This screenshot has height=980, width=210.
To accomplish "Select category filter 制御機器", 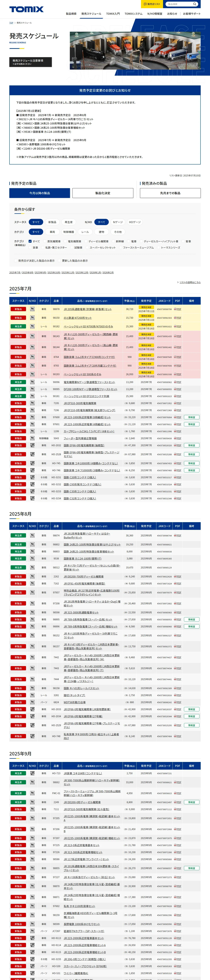I will 69,232.
